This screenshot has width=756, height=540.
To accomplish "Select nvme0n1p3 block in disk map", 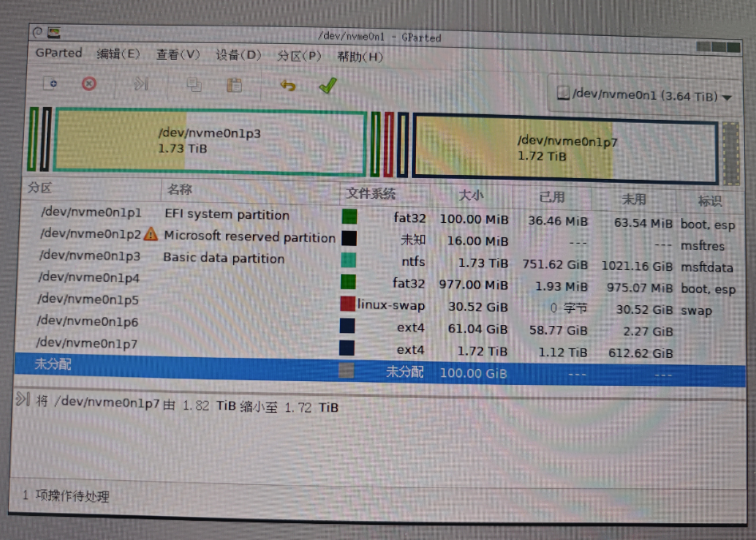I will pos(210,141).
